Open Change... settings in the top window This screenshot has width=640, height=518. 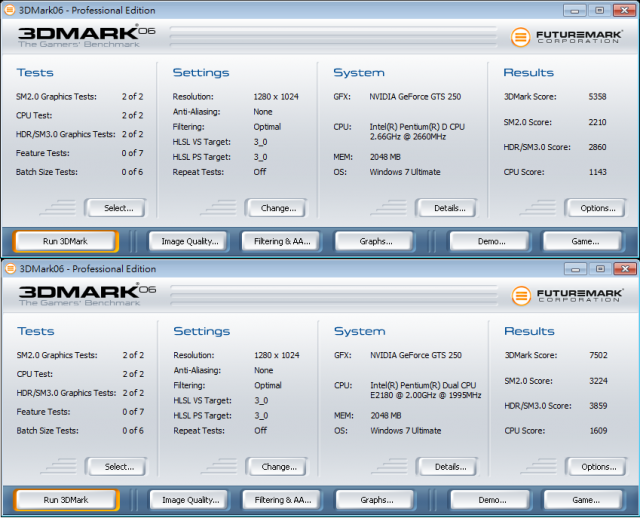pyautogui.click(x=276, y=208)
